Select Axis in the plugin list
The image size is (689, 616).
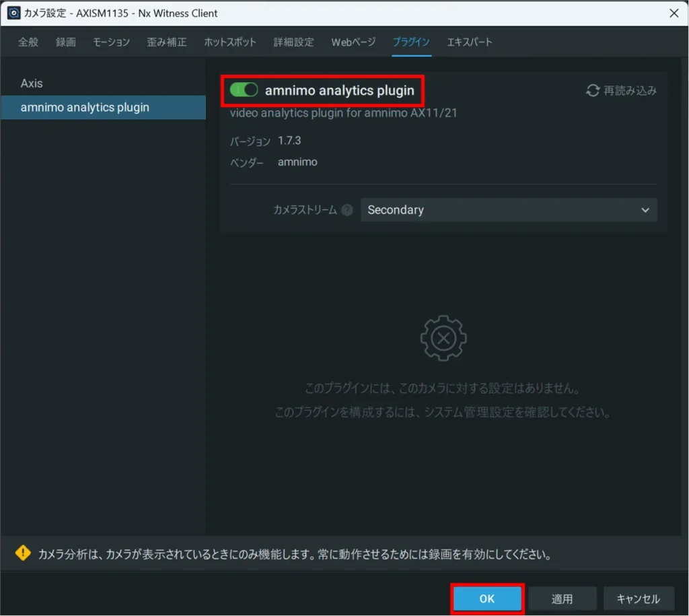pyautogui.click(x=32, y=83)
